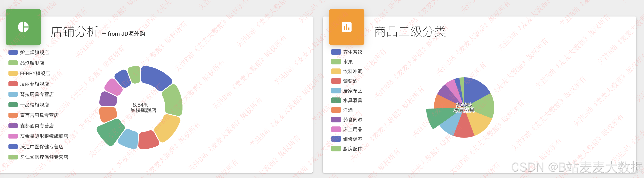This screenshot has width=644, height=178.
Task: Toggle the 居家布艺 legend entry
Action: 347,91
